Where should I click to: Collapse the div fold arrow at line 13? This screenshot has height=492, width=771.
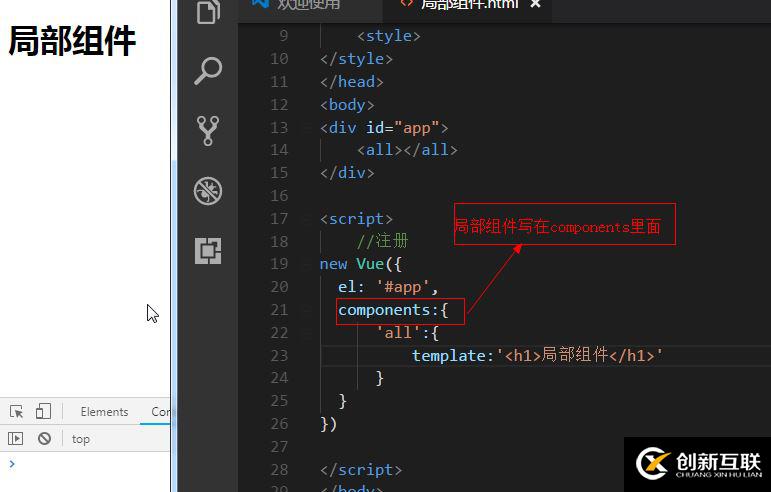307,128
